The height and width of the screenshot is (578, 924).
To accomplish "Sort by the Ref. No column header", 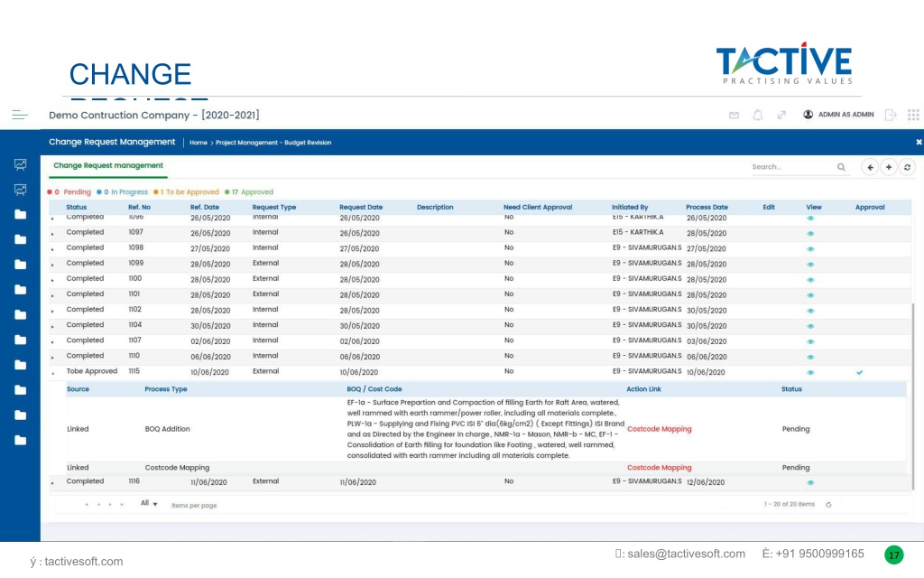I will pyautogui.click(x=140, y=208).
